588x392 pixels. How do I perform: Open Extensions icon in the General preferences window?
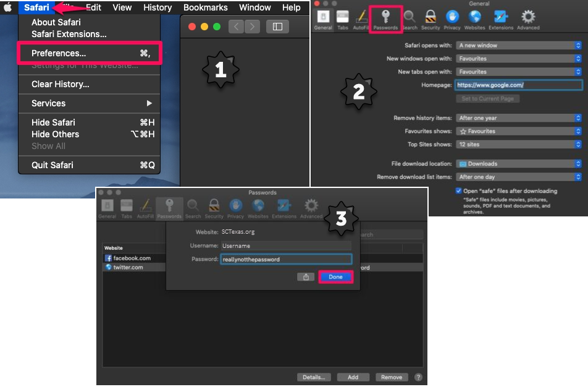pos(501,20)
